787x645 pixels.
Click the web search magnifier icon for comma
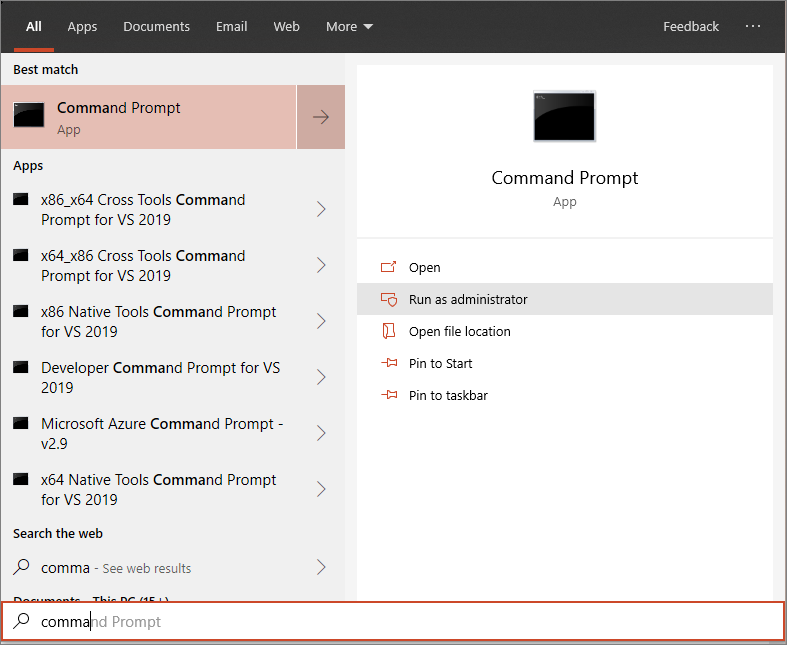click(x=21, y=567)
